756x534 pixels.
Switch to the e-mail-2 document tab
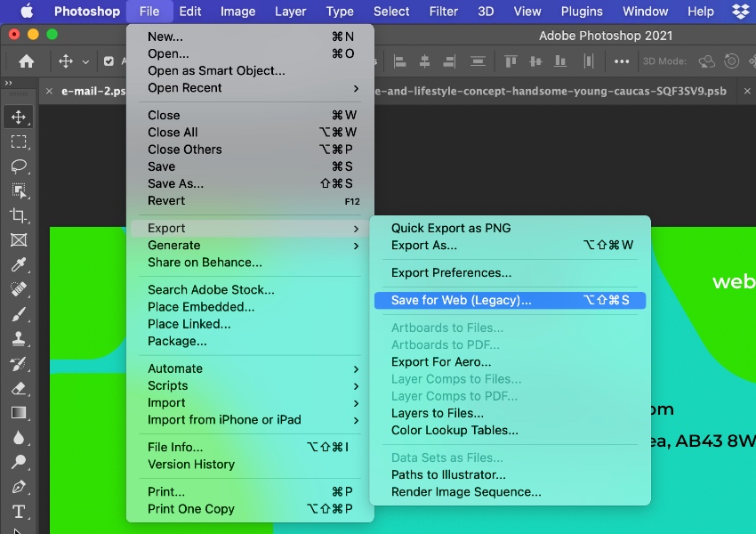(x=89, y=91)
